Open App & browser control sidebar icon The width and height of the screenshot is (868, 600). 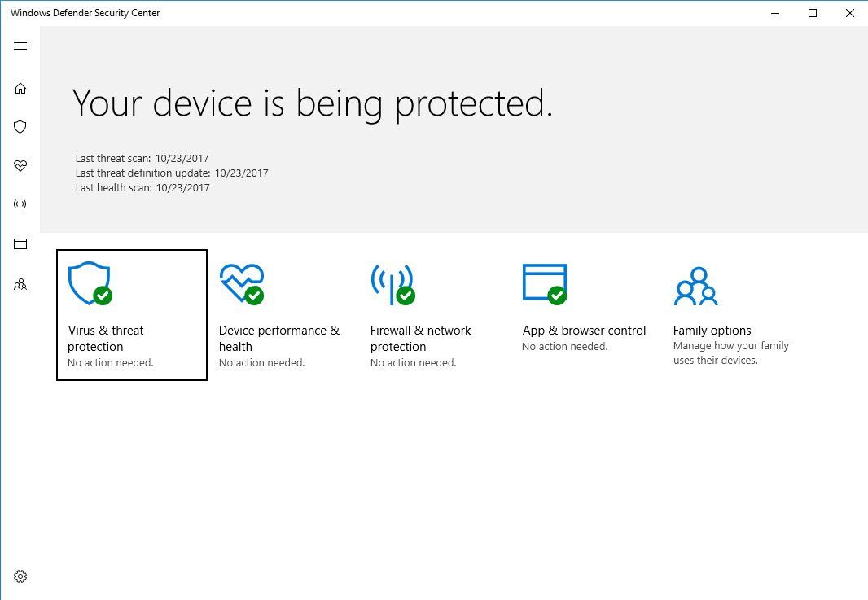[20, 243]
